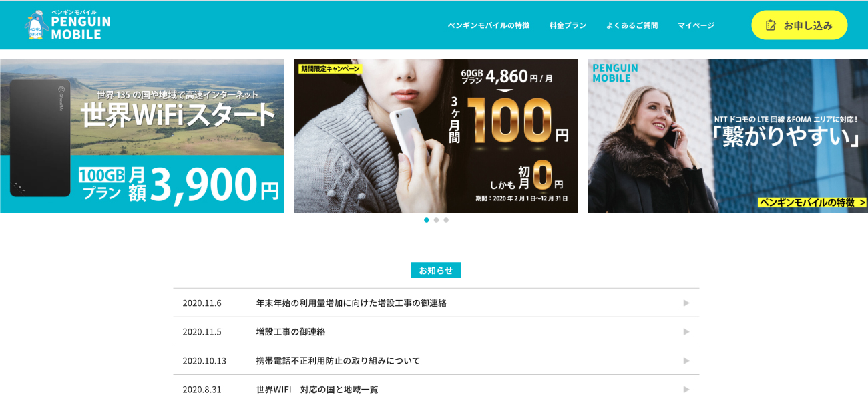Expand arrow for 増設工事の御連絡 row
Screen dimensions: 868x403
[686, 331]
